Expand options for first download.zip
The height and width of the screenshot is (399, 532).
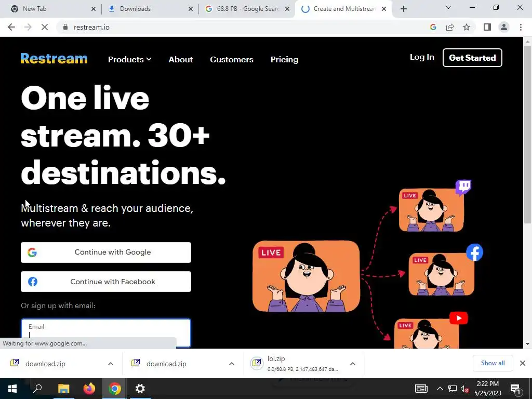pyautogui.click(x=111, y=364)
